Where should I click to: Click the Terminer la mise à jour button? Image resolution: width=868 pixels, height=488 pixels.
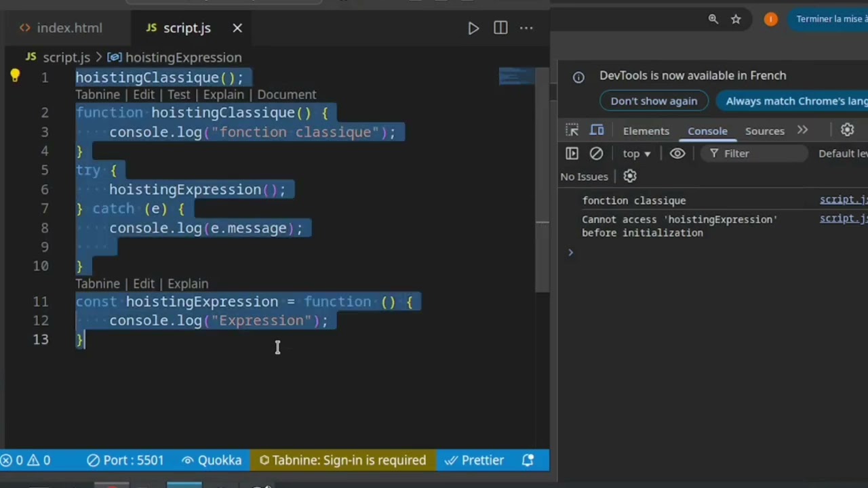pyautogui.click(x=829, y=19)
